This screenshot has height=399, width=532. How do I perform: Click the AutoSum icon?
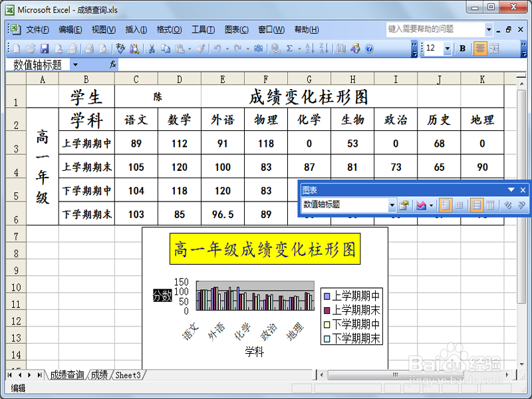(289, 48)
